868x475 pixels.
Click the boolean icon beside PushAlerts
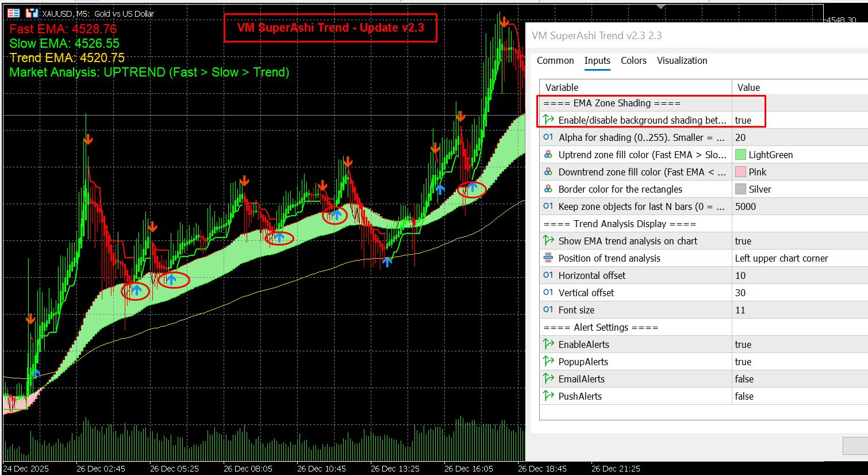548,396
